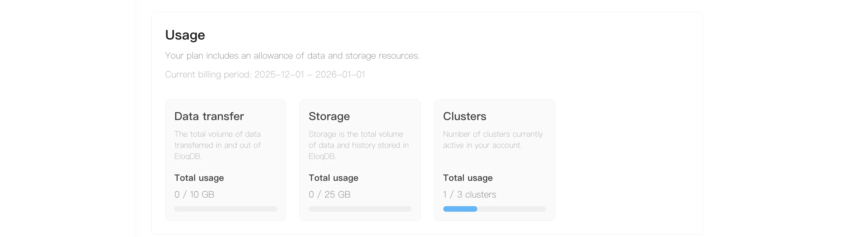Click the unfilled gray part of Clusters bar
Image resolution: width=868 pixels, height=237 pixels.
tap(511, 209)
